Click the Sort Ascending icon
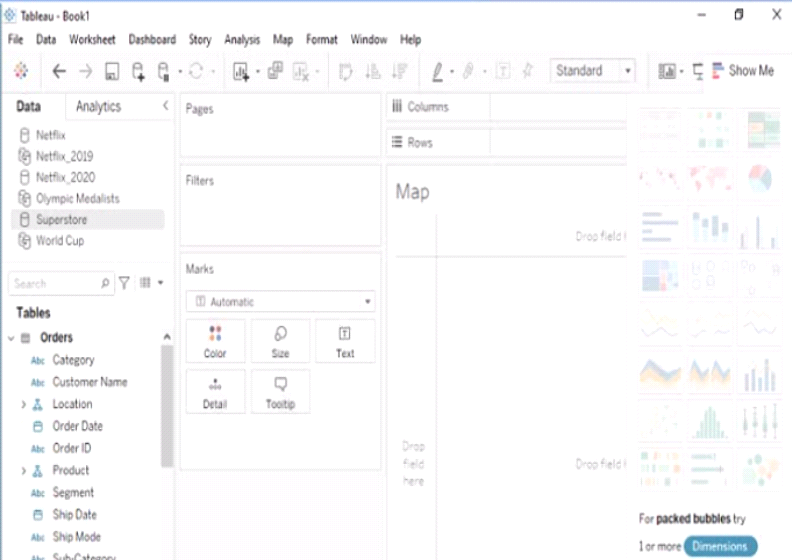Image resolution: width=792 pixels, height=560 pixels. coord(373,71)
